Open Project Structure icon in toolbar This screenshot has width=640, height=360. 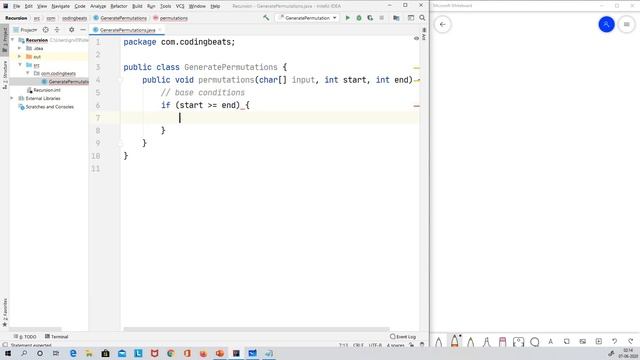(x=396, y=18)
